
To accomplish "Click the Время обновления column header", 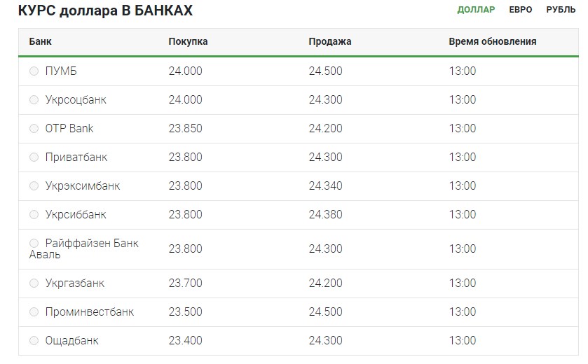I will point(492,41).
